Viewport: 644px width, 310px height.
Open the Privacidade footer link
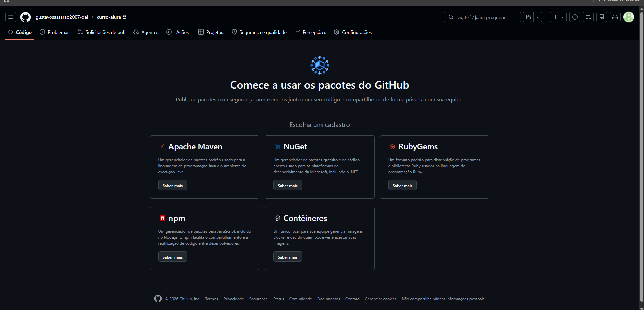coord(234,299)
